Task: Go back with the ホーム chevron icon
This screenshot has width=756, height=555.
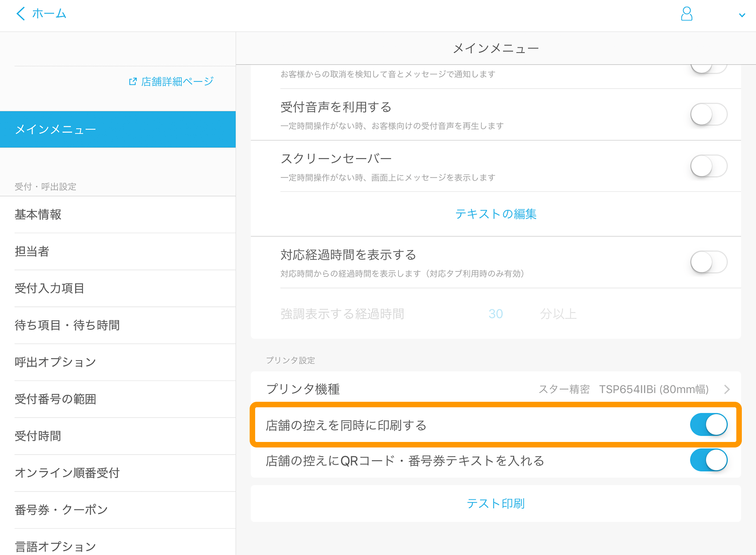Action: (x=20, y=13)
